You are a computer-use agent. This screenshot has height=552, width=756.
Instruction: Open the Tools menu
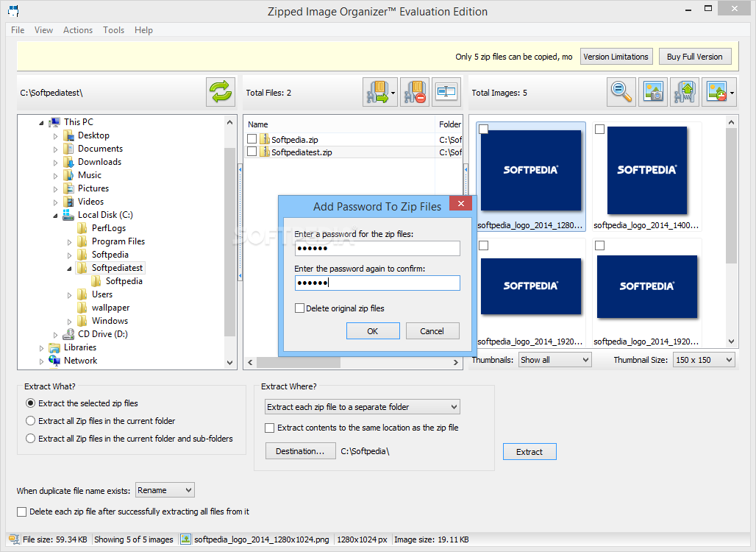tap(113, 30)
